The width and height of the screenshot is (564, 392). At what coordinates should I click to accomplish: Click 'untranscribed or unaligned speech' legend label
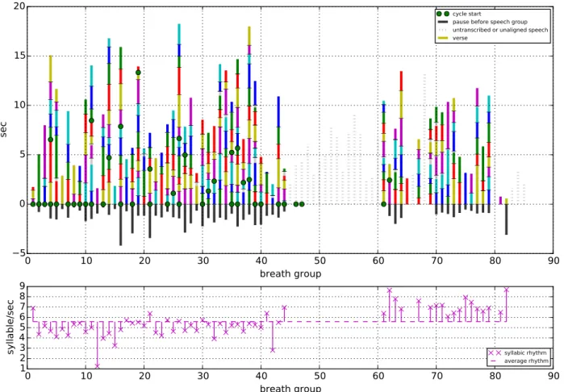(500, 30)
